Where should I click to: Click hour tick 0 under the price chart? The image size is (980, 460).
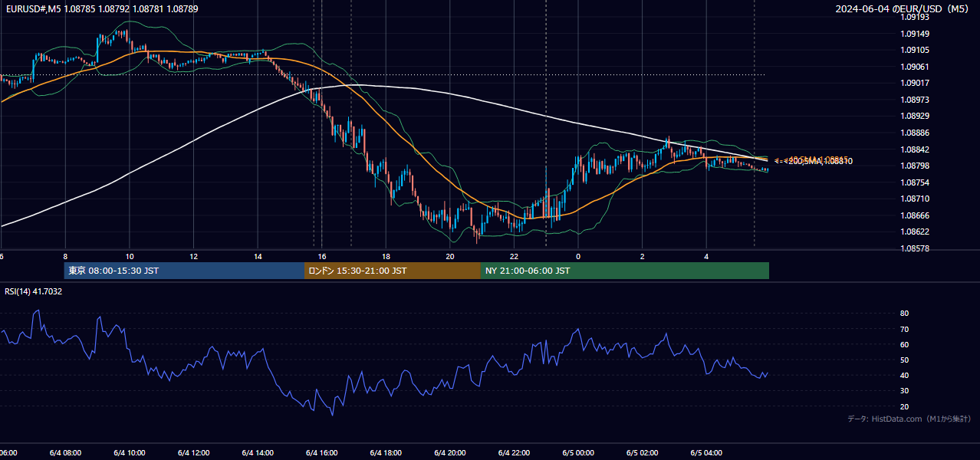[578, 256]
